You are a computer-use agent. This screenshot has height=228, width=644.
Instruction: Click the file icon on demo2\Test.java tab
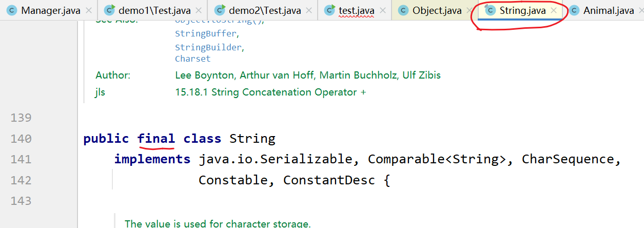point(220,10)
